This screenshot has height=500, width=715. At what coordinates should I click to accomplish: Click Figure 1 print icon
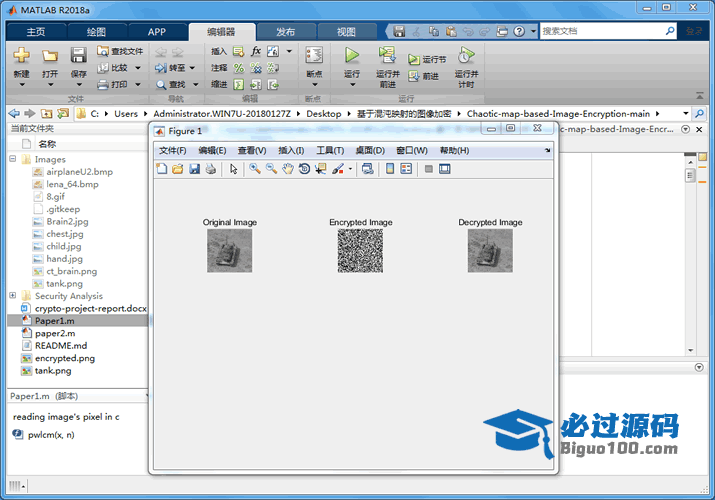211,169
